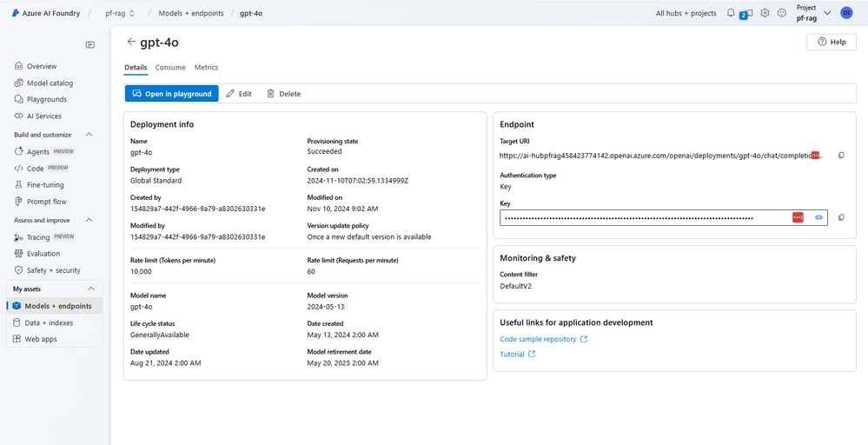Click the red password manager icon in Key field
Viewport: 868px width, 445px height.
point(798,218)
